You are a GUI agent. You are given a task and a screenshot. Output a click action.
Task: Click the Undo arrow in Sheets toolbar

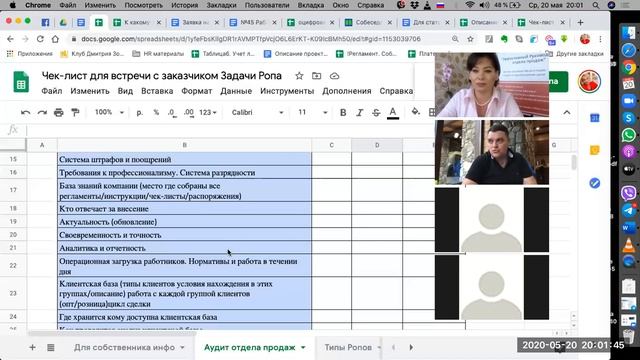(25, 112)
